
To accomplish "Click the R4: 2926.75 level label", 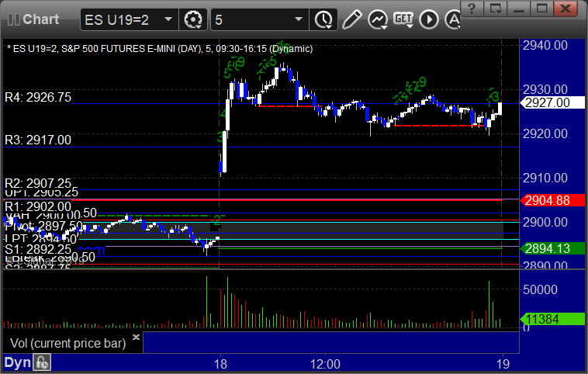I will (38, 97).
